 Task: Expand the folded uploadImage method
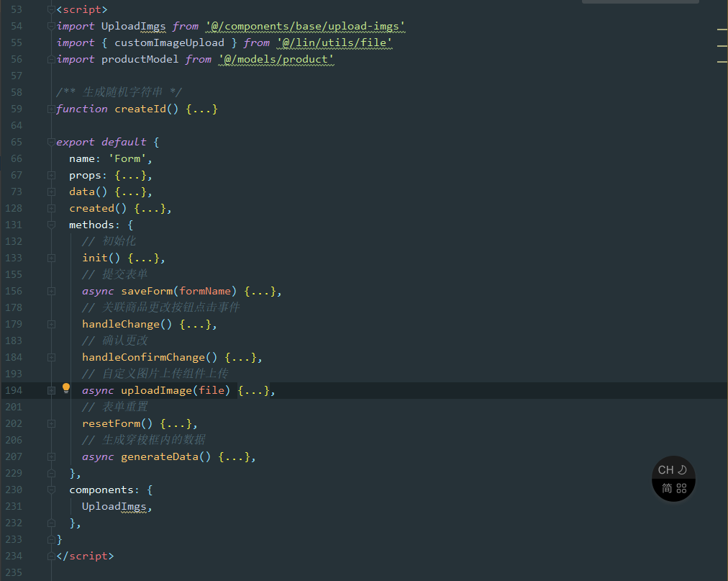[x=51, y=391]
